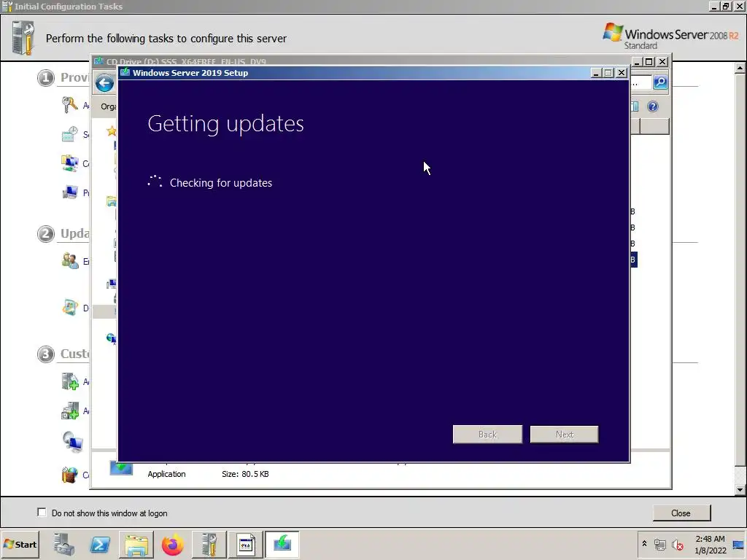Click the Add roles icon
This screenshot has height=560, width=747.
(70, 381)
